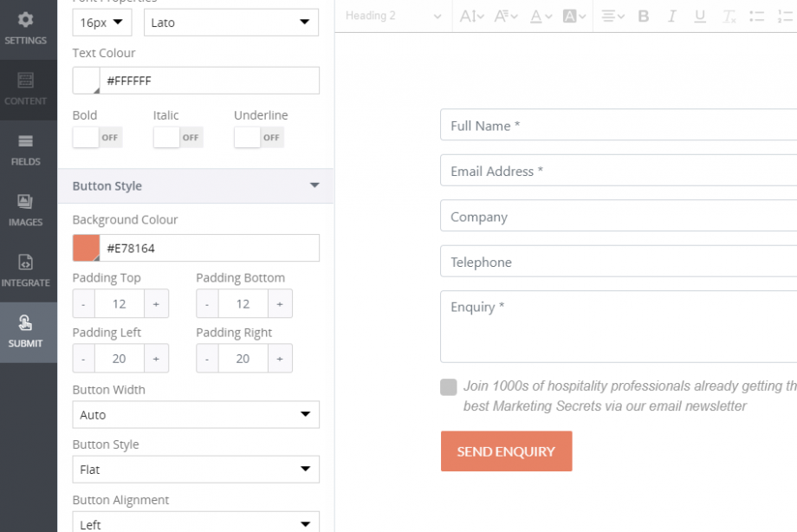Viewport: 797px width, 532px height.
Task: Open the Heading 2 style dropdown
Action: point(392,16)
